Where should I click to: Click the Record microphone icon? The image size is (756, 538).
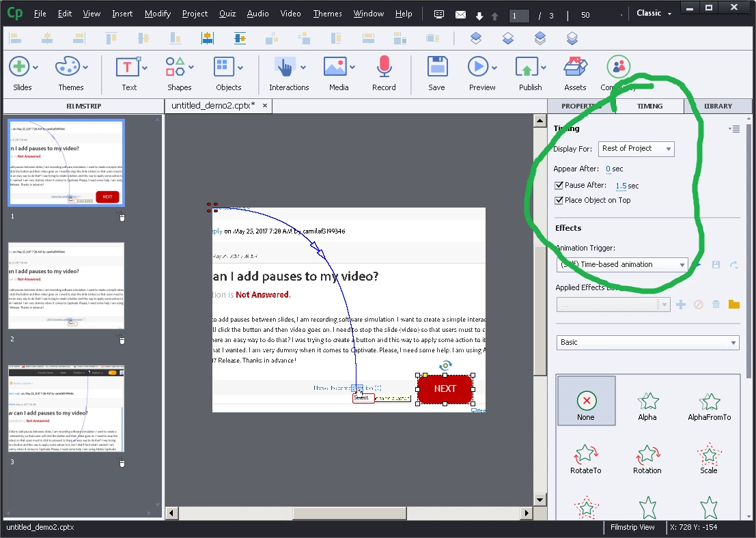(384, 66)
